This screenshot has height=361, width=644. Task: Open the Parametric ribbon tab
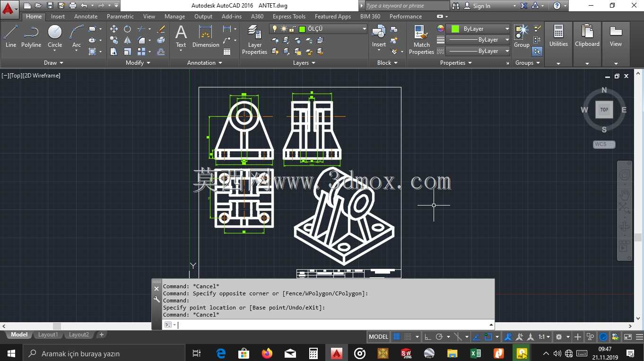pyautogui.click(x=120, y=17)
